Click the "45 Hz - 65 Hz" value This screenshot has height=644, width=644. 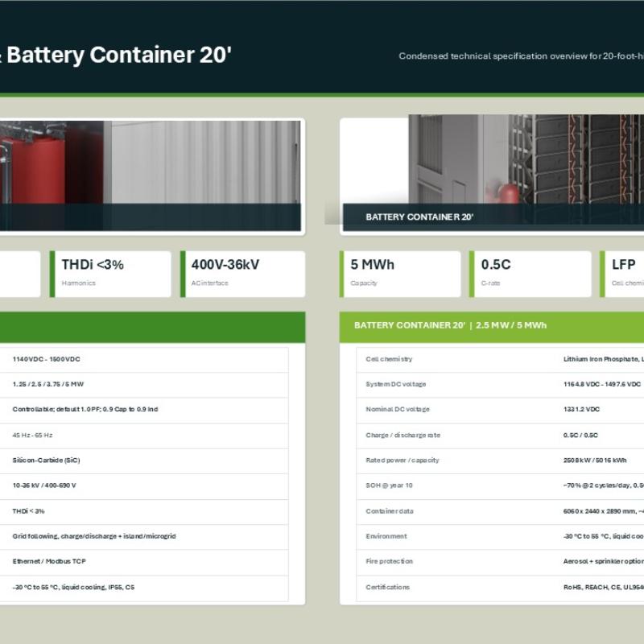click(x=32, y=435)
